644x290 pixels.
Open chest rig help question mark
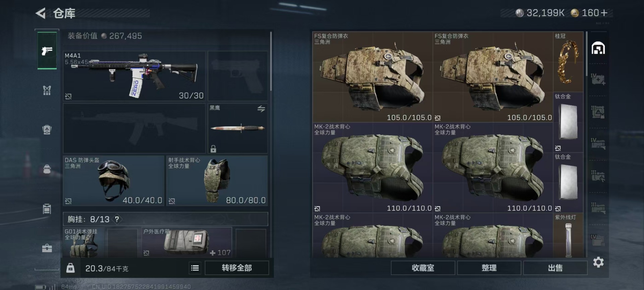pos(117,219)
